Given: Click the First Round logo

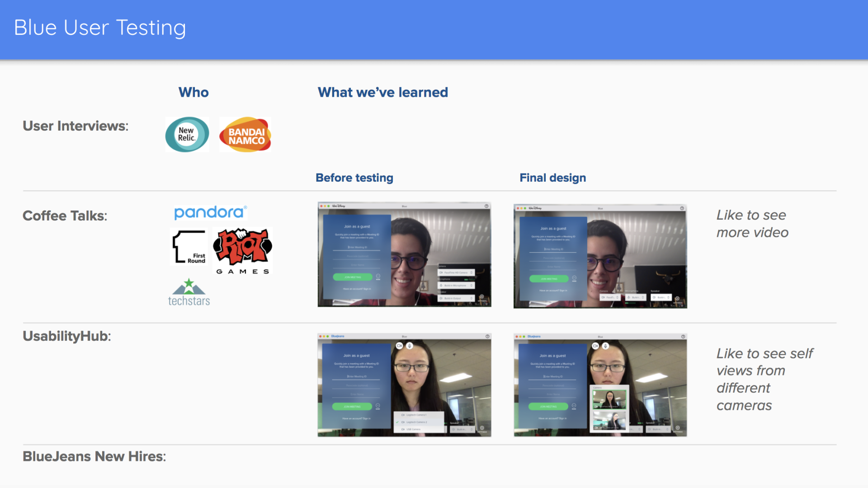Looking at the screenshot, I should click(189, 247).
